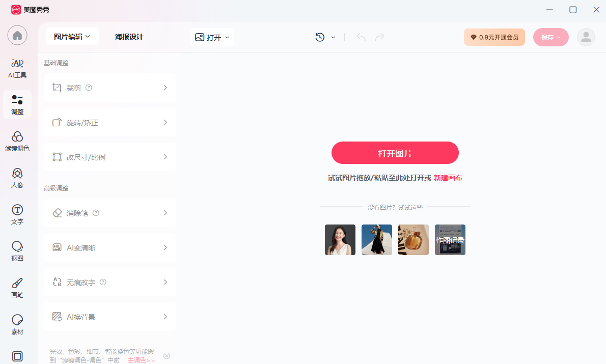Select the 文字 text tool
The width and height of the screenshot is (606, 364).
coord(17,214)
